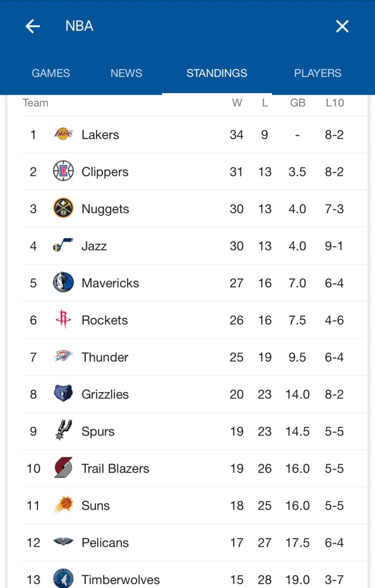Tap the Timberwolves team name

tap(121, 579)
